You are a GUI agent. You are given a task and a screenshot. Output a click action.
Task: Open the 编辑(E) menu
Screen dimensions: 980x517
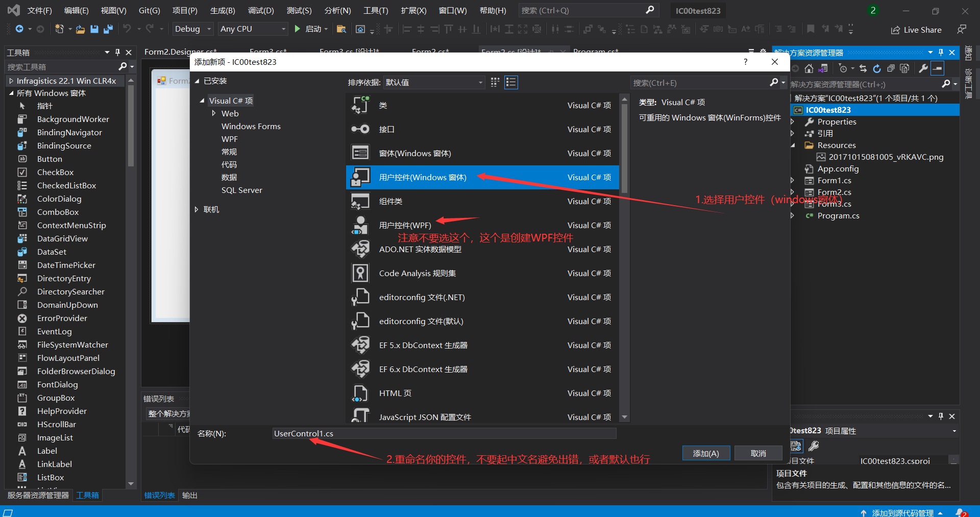[76, 10]
